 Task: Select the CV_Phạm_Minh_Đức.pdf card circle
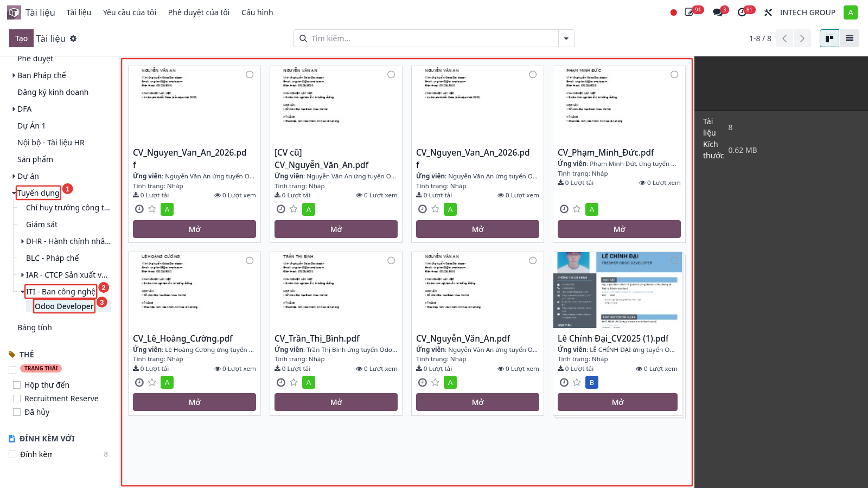674,75
